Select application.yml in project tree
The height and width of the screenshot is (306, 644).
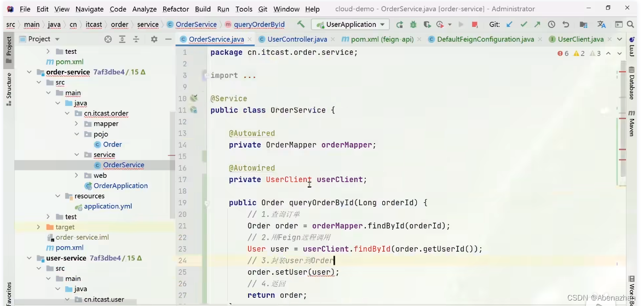[x=107, y=206]
